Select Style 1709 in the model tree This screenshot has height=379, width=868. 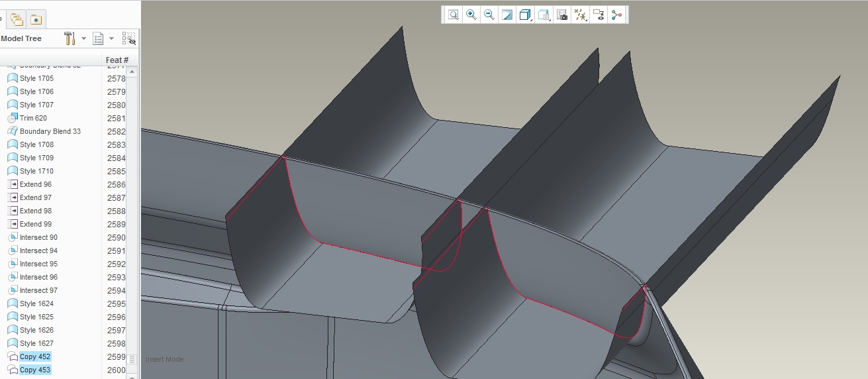[x=36, y=158]
